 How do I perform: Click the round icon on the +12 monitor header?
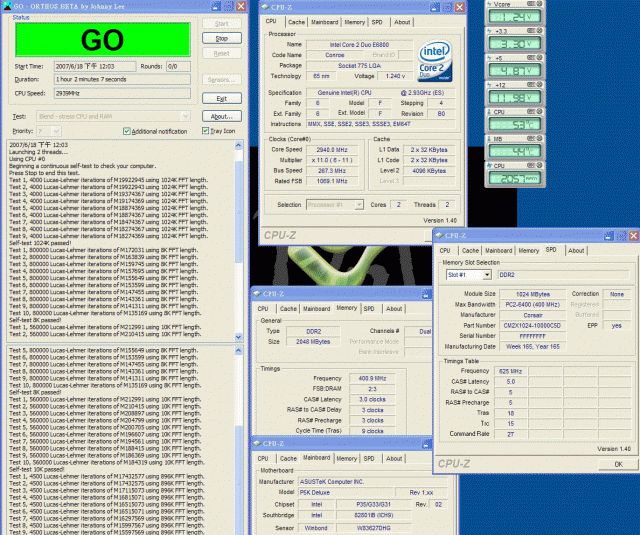pyautogui.click(x=540, y=84)
